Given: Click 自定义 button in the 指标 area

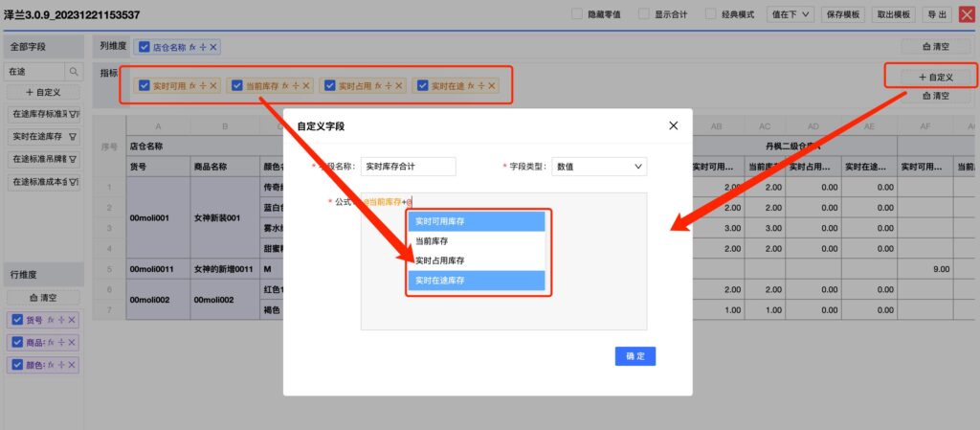Looking at the screenshot, I should click(936, 77).
